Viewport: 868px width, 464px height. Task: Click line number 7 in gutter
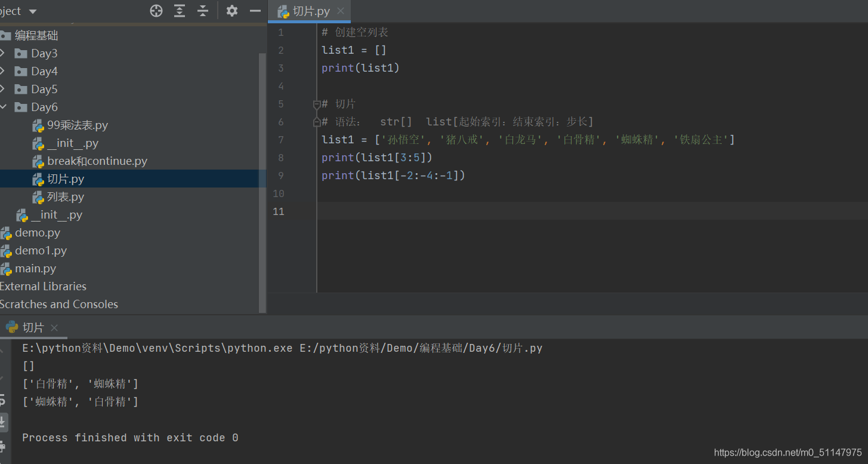(x=281, y=140)
